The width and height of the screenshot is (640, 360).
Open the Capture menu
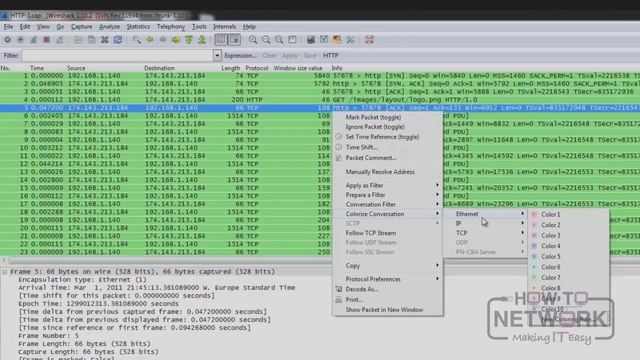click(82, 27)
